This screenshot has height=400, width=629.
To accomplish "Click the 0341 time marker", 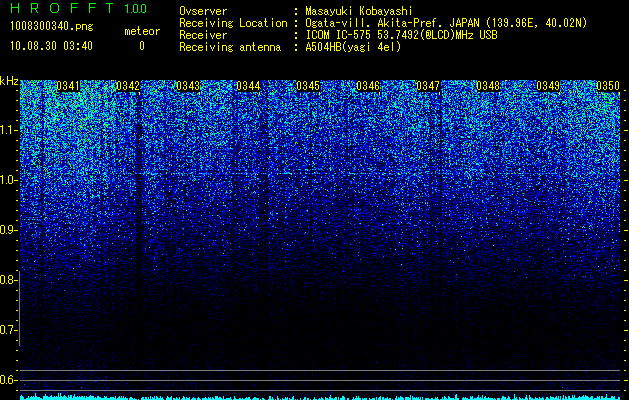I will [x=68, y=86].
